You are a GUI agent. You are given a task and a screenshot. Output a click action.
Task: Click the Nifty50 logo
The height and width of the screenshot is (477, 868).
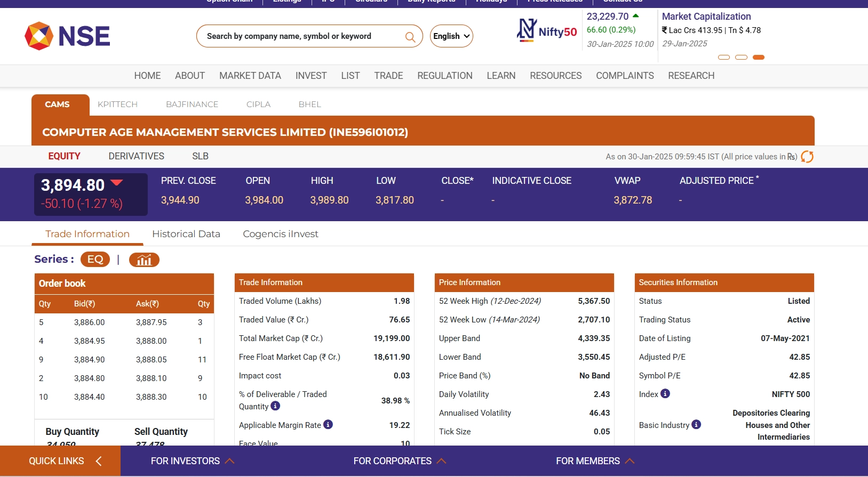(x=547, y=31)
